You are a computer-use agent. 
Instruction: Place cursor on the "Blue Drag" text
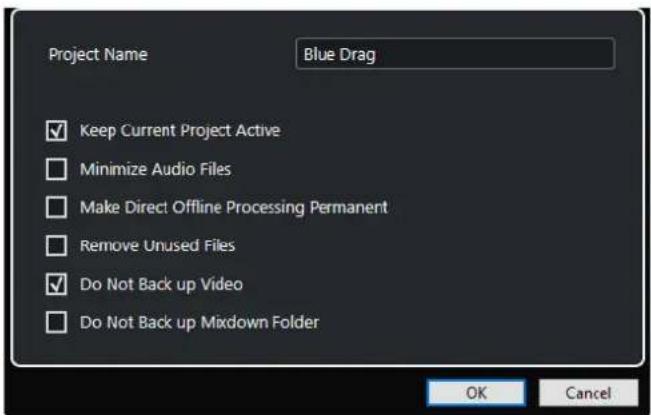(x=340, y=55)
